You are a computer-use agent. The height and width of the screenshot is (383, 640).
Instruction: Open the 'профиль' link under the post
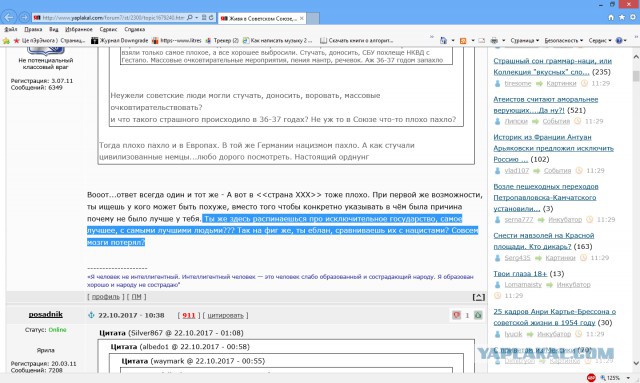(x=105, y=297)
